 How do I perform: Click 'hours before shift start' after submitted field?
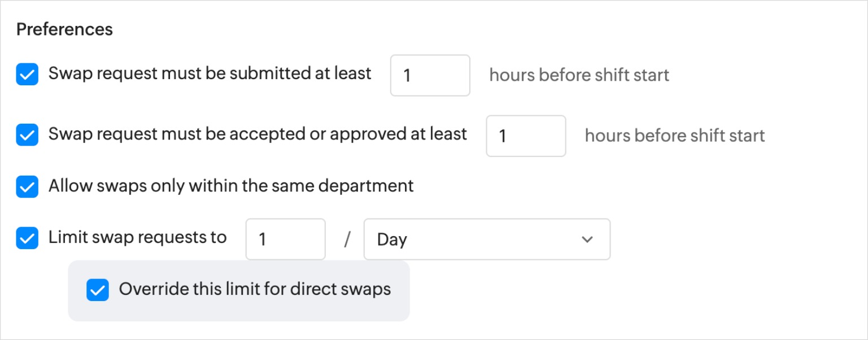pos(579,75)
